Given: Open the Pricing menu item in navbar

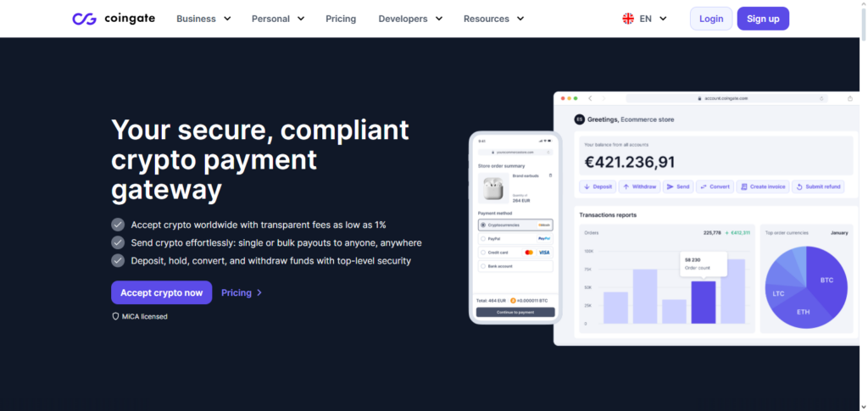Looking at the screenshot, I should pyautogui.click(x=341, y=19).
